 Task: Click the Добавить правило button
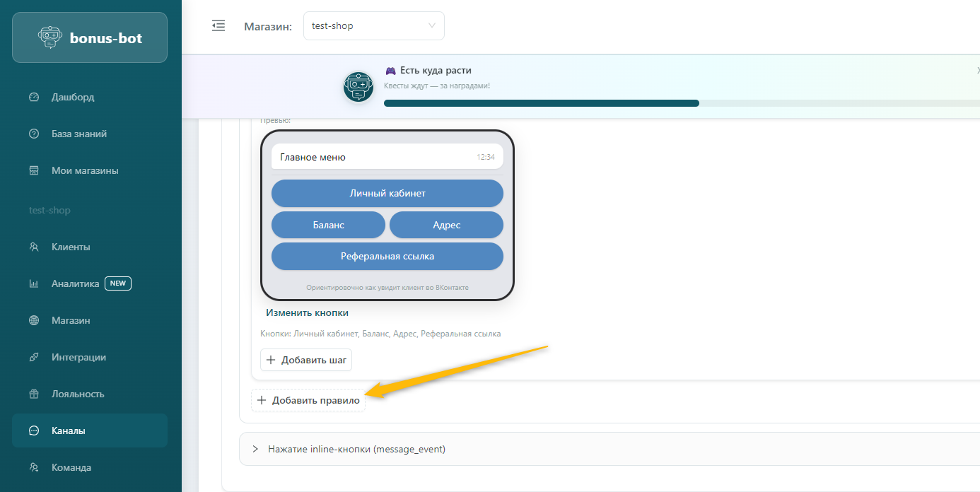[308, 400]
